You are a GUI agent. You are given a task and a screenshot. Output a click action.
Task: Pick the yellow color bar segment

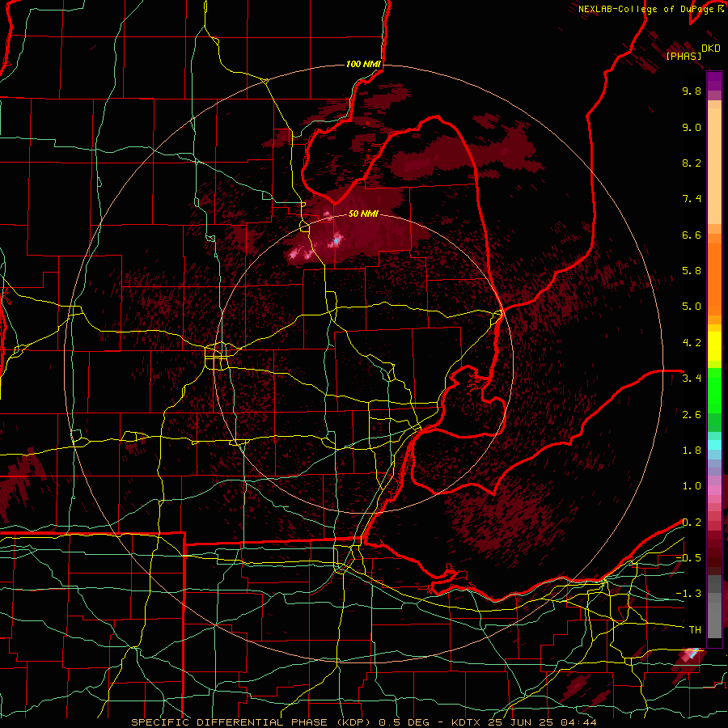point(714,346)
